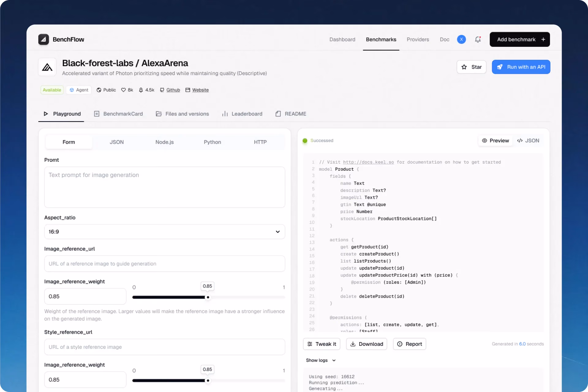Click the Available status badge
Viewport: 588px width, 392px height.
52,90
